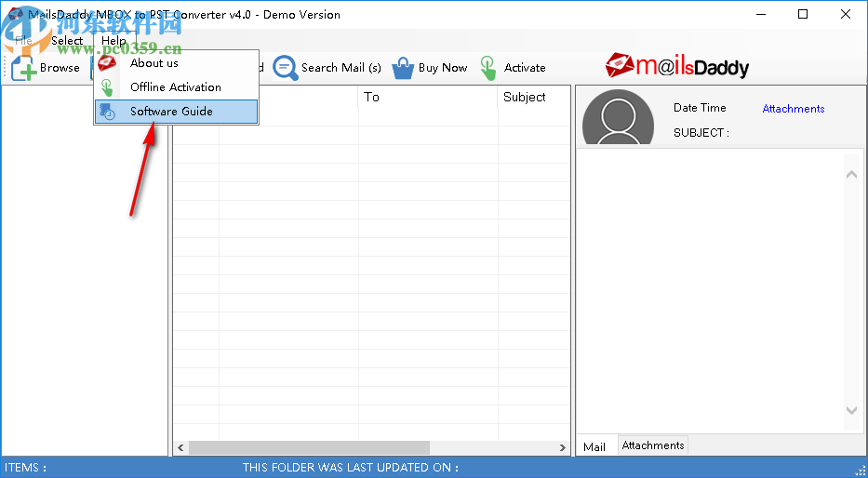Click the Date Time label
Screen dimensions: 868x478
click(700, 108)
